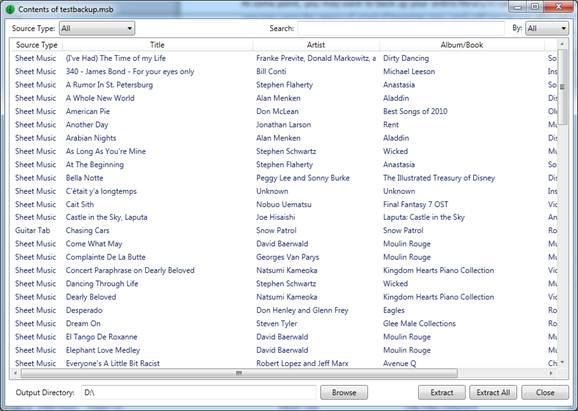578x411 pixels.
Task: Click album "Dirty Dancing" cell
Action: 406,58
